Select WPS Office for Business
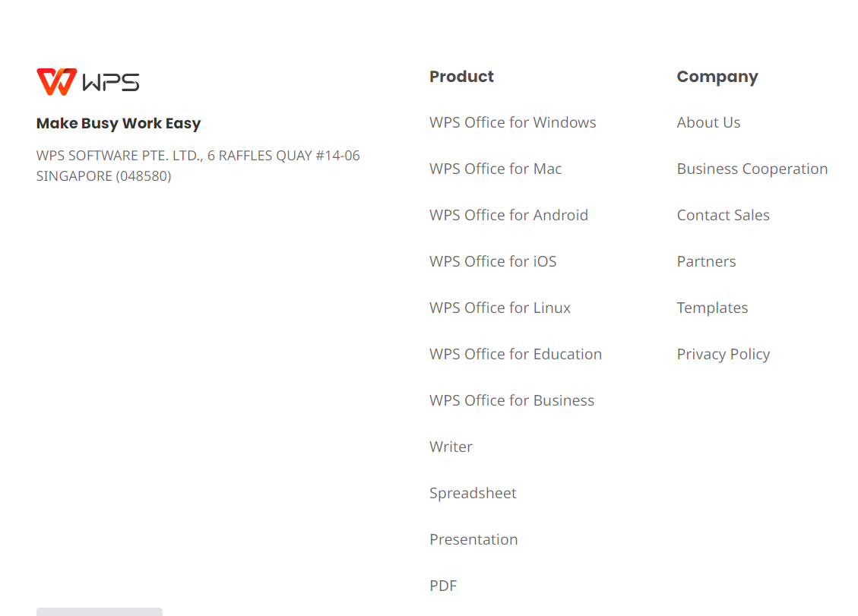 point(511,400)
